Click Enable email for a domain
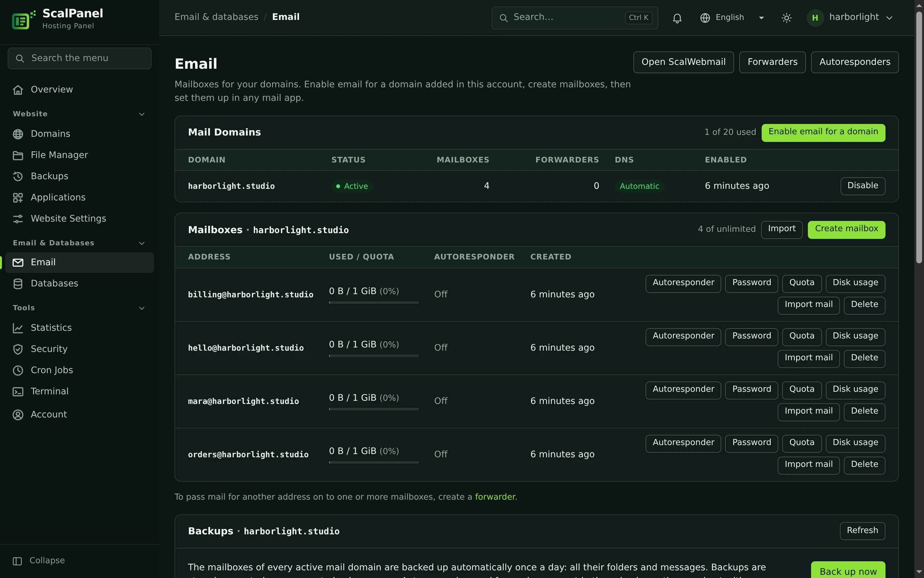The image size is (924, 578). pyautogui.click(x=823, y=133)
